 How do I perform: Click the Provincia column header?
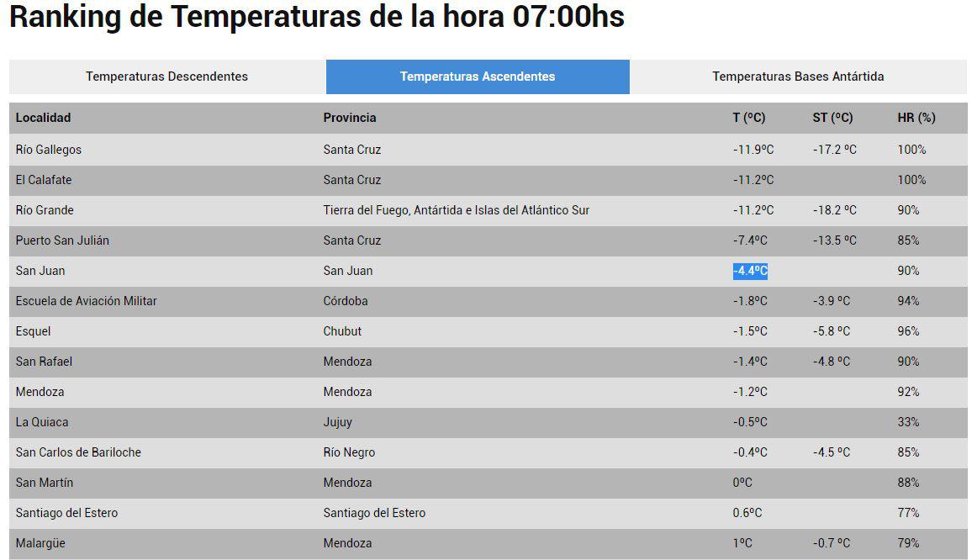(x=350, y=118)
